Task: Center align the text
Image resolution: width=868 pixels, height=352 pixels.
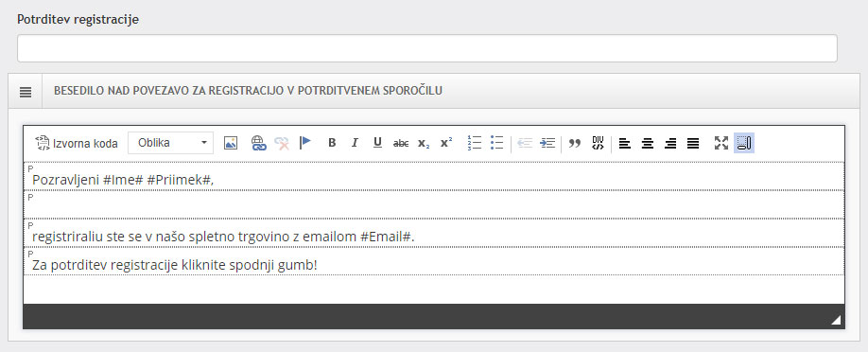Action: (648, 143)
